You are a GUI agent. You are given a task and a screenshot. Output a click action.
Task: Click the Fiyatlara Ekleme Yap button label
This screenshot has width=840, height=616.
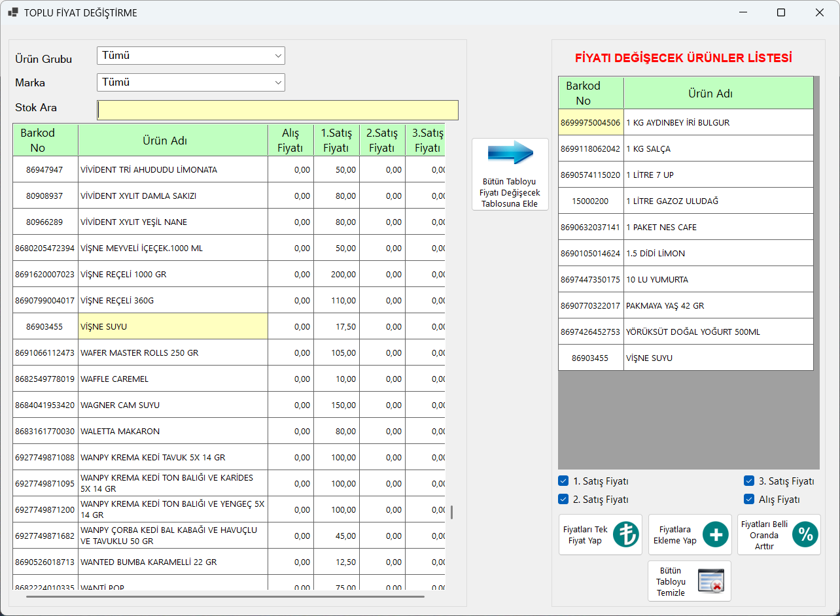pyautogui.click(x=675, y=535)
